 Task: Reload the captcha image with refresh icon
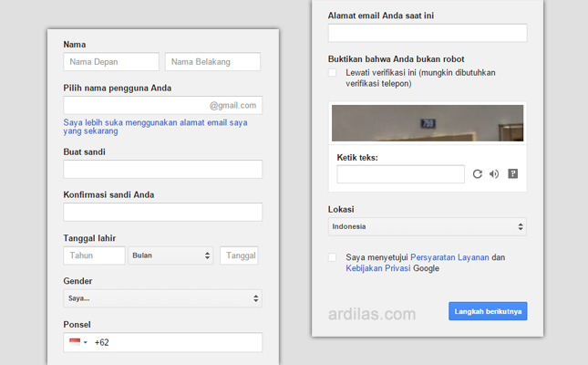tap(477, 174)
